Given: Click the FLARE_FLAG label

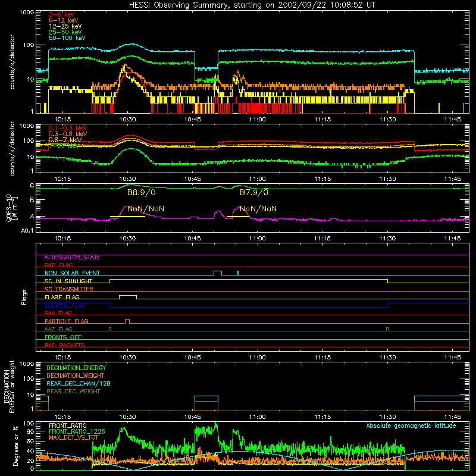Looking at the screenshot, I should (62, 297).
